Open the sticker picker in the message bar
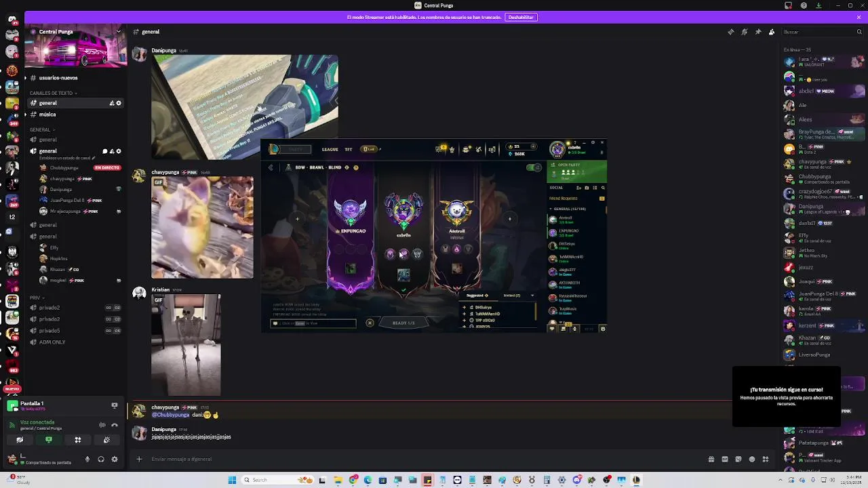 pyautogui.click(x=738, y=459)
